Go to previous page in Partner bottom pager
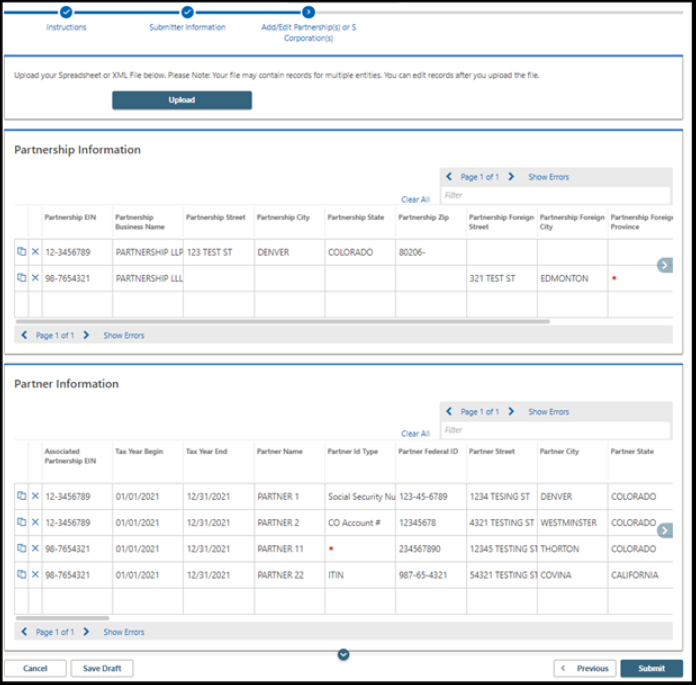 pyautogui.click(x=24, y=632)
